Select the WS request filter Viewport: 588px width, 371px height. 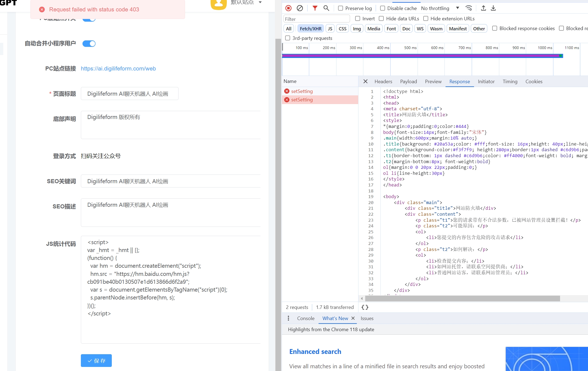(x=420, y=28)
